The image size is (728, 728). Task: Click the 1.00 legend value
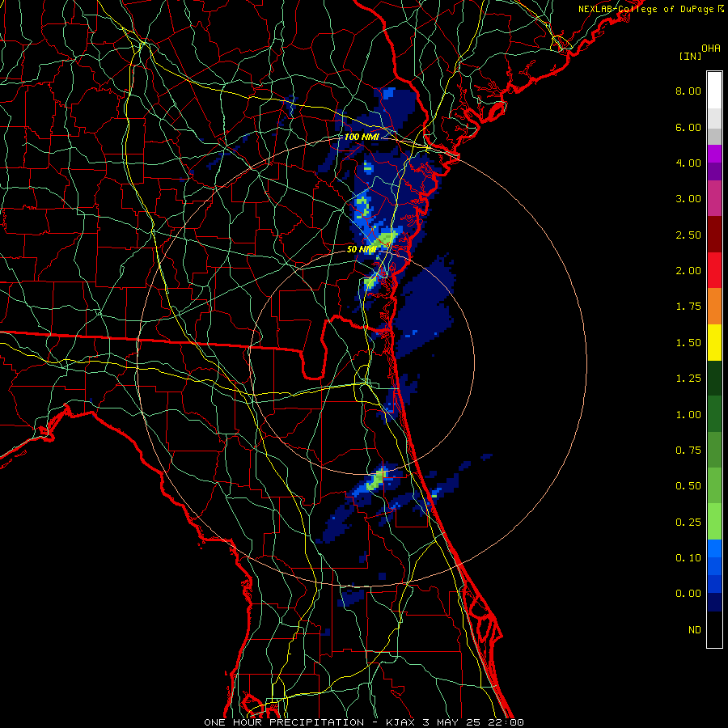coord(688,415)
